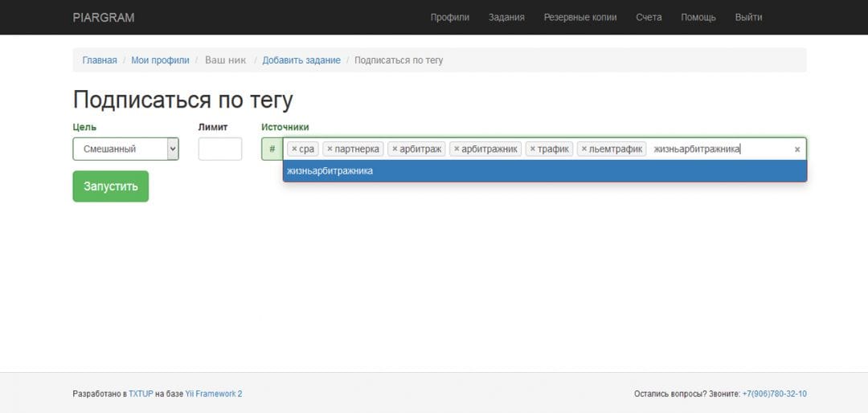Remove the 'сра' tag with its x
This screenshot has height=413, width=868.
pos(294,149)
